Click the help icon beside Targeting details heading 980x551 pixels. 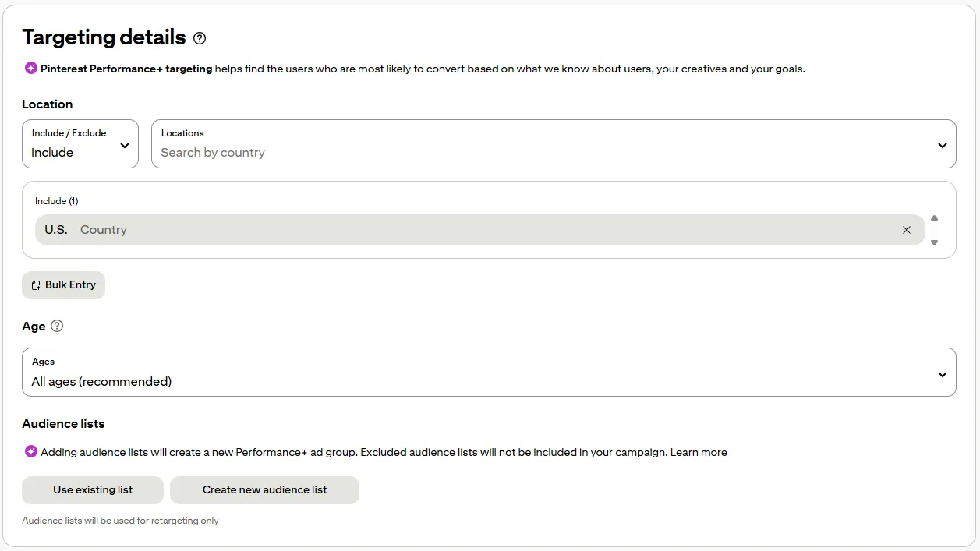(200, 37)
